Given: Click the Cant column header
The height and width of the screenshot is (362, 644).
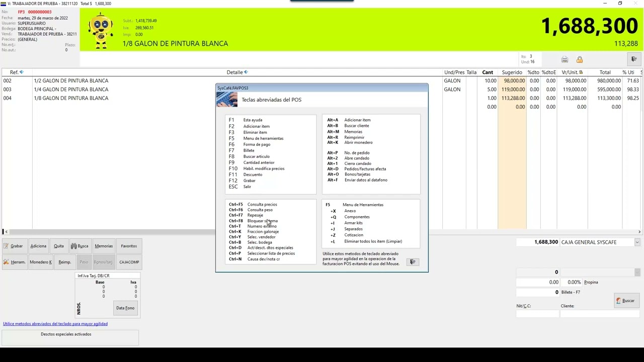Looking at the screenshot, I should (x=488, y=72).
